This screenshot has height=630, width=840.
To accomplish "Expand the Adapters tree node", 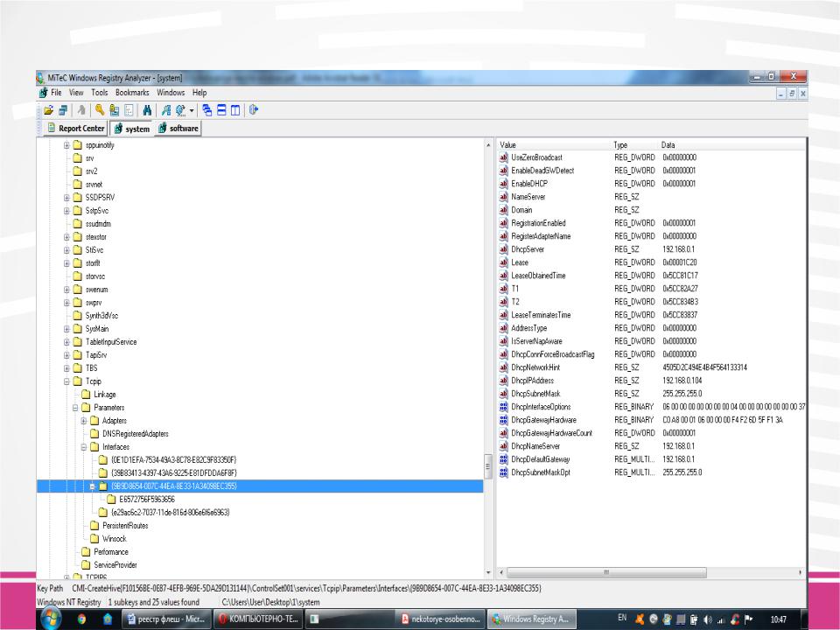I will click(84, 421).
